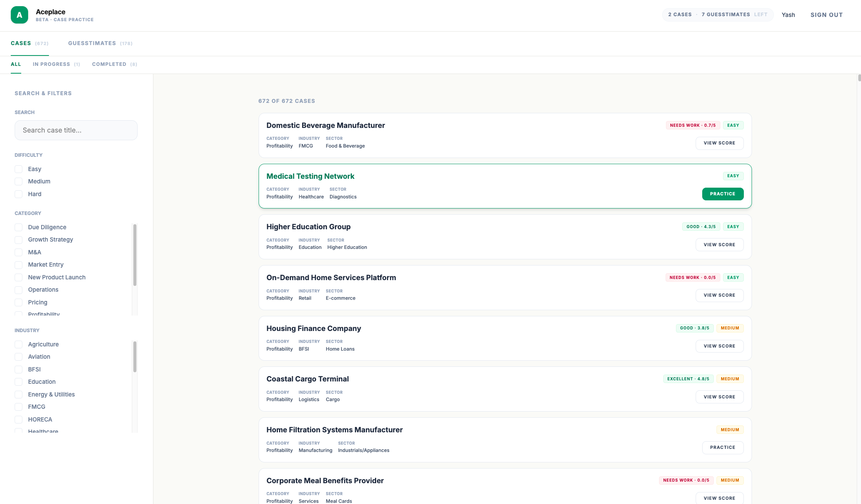Select the All sub-tab
Image resolution: width=861 pixels, height=504 pixels.
click(16, 64)
